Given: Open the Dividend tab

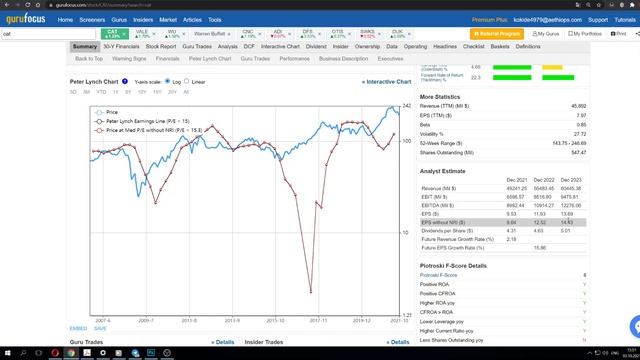Looking at the screenshot, I should coord(316,47).
